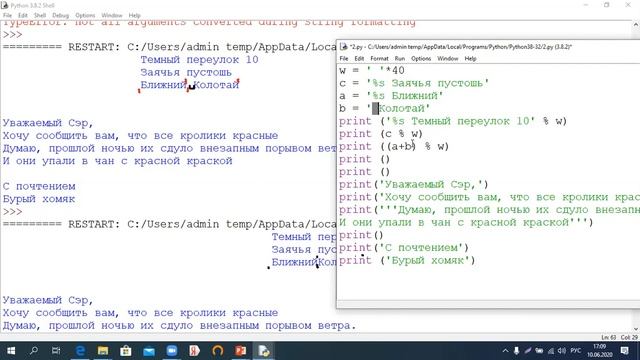Viewport: 640px width, 360px height.
Task: Open File menu in 2.py editor window
Action: [x=344, y=59]
